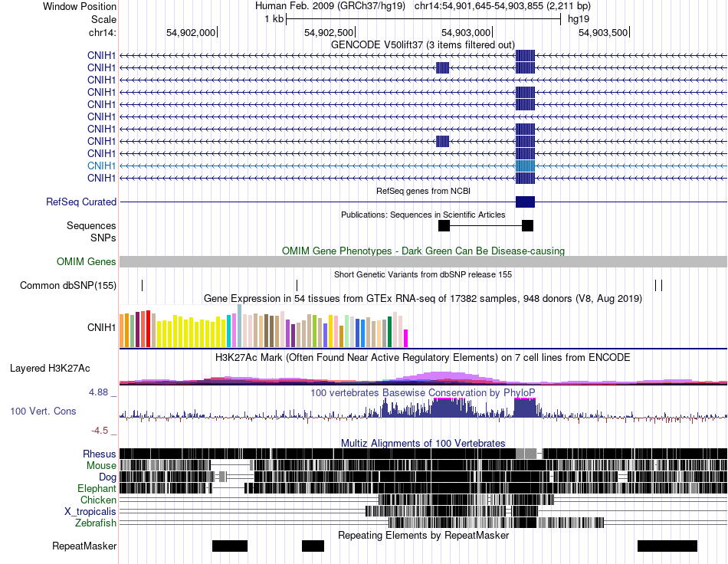The width and height of the screenshot is (728, 564).
Task: Click the -4.5 PhyloP lower scale value
Action: click(100, 431)
